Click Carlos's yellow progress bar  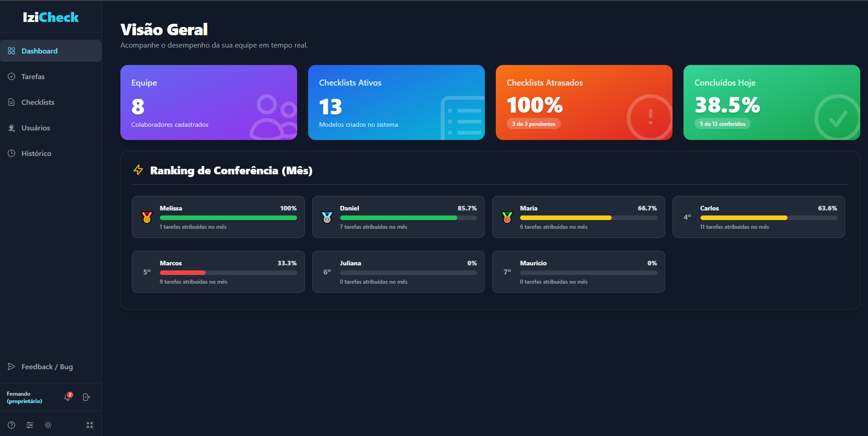click(743, 218)
